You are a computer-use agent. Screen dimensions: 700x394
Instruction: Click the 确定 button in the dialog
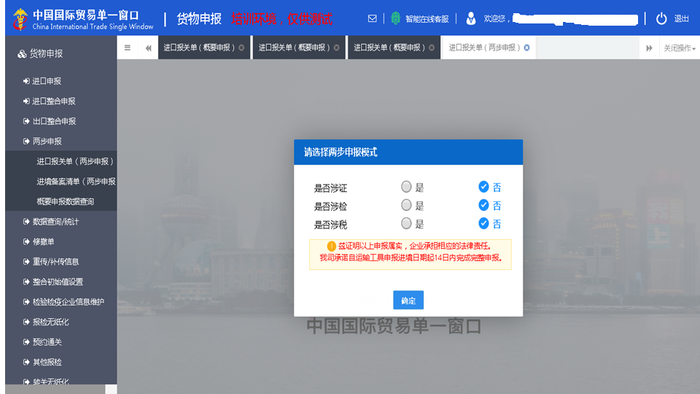408,300
